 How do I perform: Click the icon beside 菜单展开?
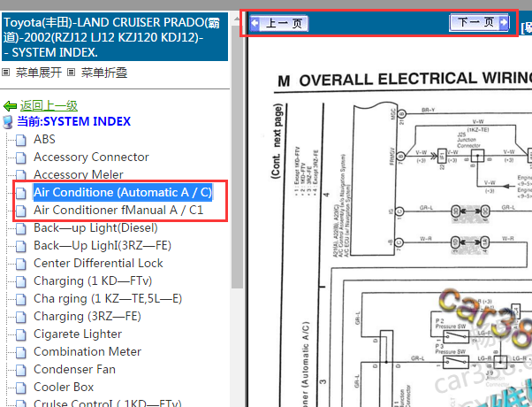[6, 72]
